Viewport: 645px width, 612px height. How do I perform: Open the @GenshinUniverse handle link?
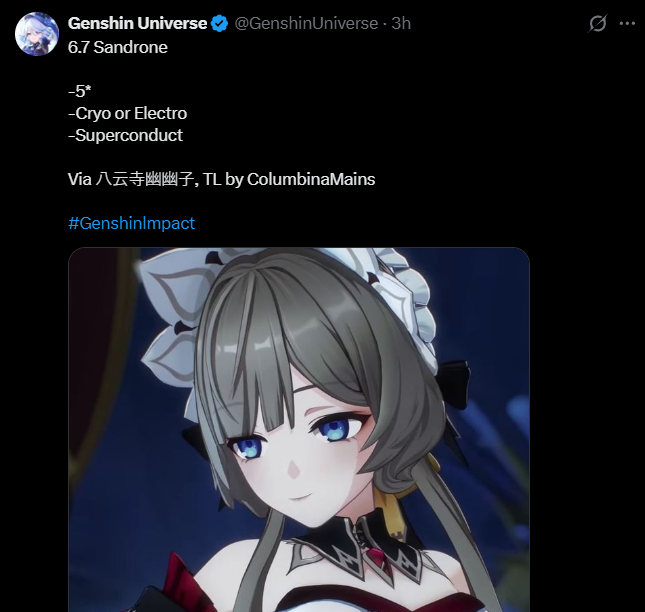[306, 23]
